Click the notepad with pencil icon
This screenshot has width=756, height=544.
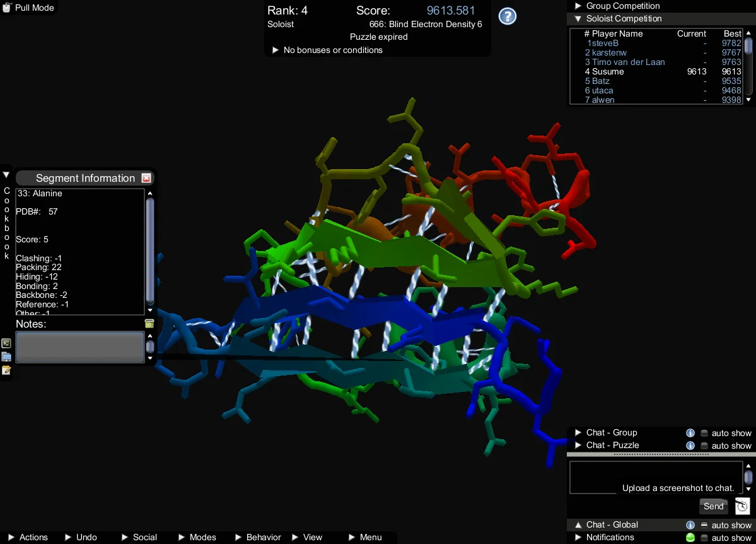6,370
